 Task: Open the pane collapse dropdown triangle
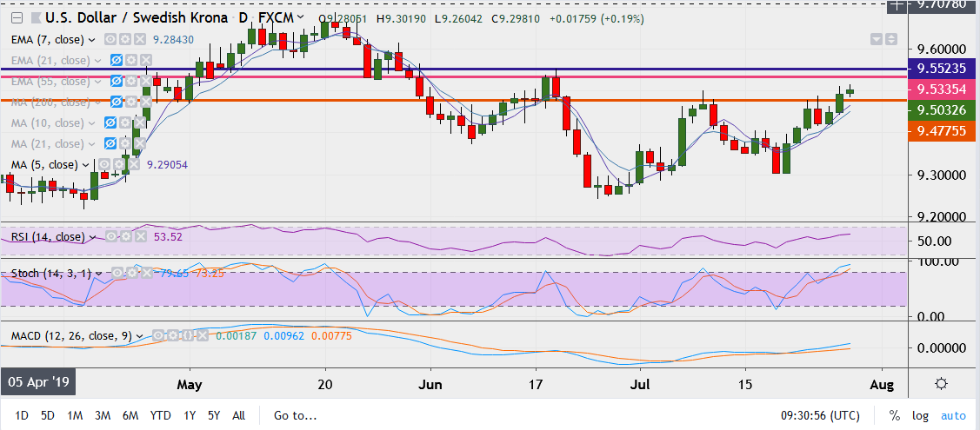tap(877, 39)
